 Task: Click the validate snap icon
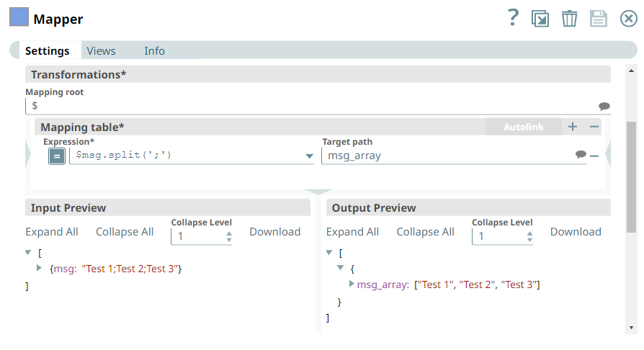(x=540, y=19)
